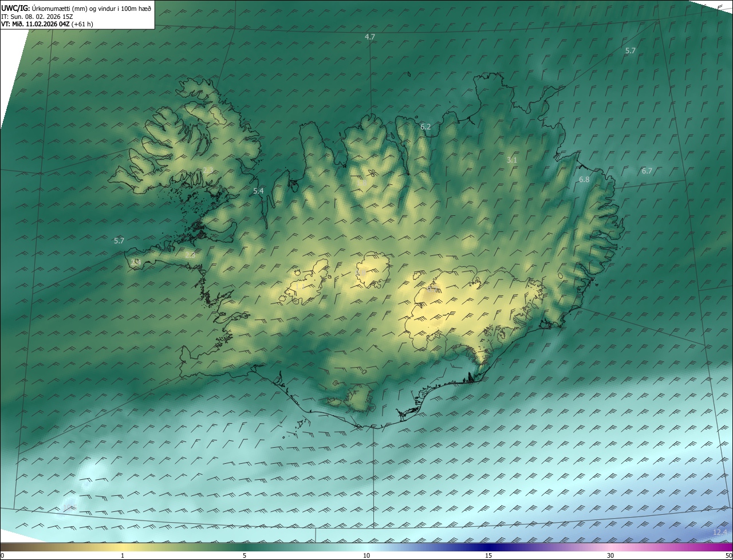Screen dimensions: 733x560
Task: Click the title "Úrkomumætti (mm) og vindur í 100m hæð"
Action: pos(92,8)
